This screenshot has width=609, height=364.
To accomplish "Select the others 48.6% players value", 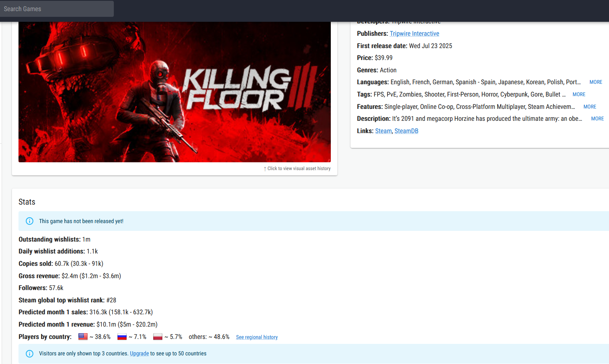I will 209,337.
